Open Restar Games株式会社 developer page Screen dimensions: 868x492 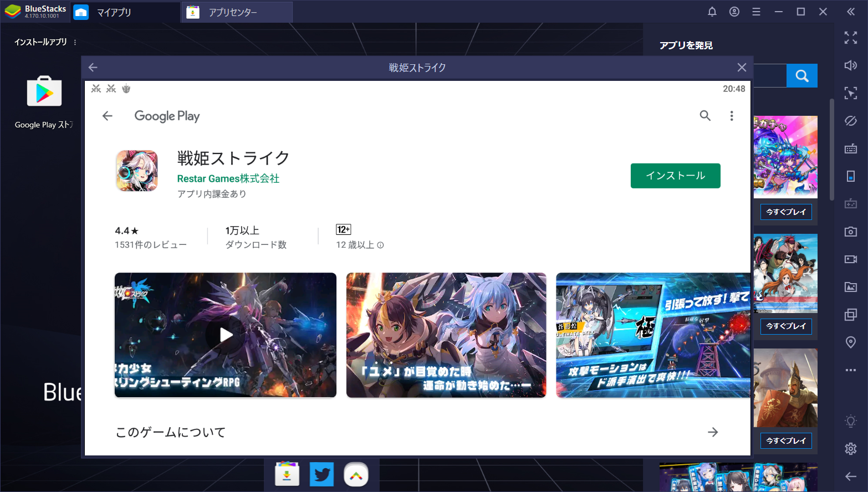[228, 178]
